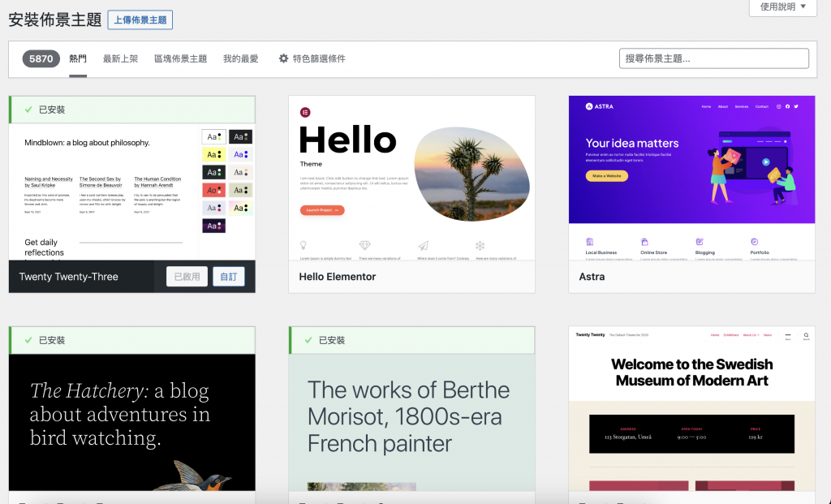Screen dimensions: 831x504
Task: Click the dark purple Aa style swatch
Action: 214,226
